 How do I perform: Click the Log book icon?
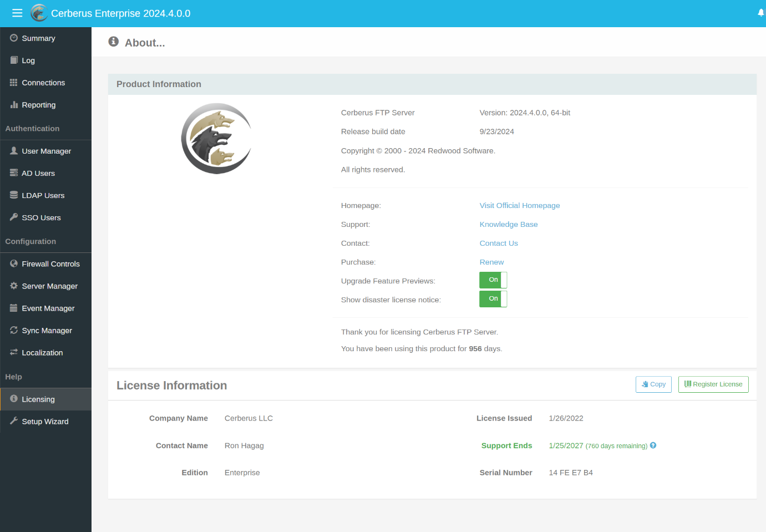[x=14, y=60]
